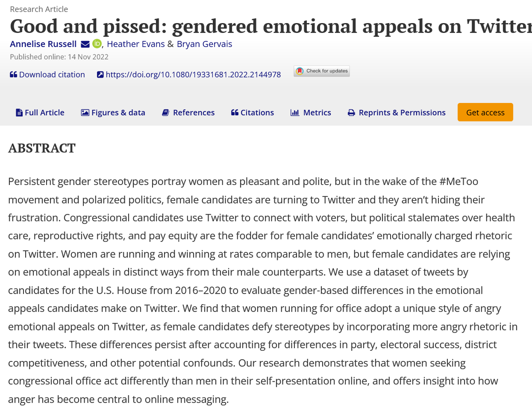This screenshot has height=408, width=532.
Task: Click the book icon beside References
Action: 166,113
